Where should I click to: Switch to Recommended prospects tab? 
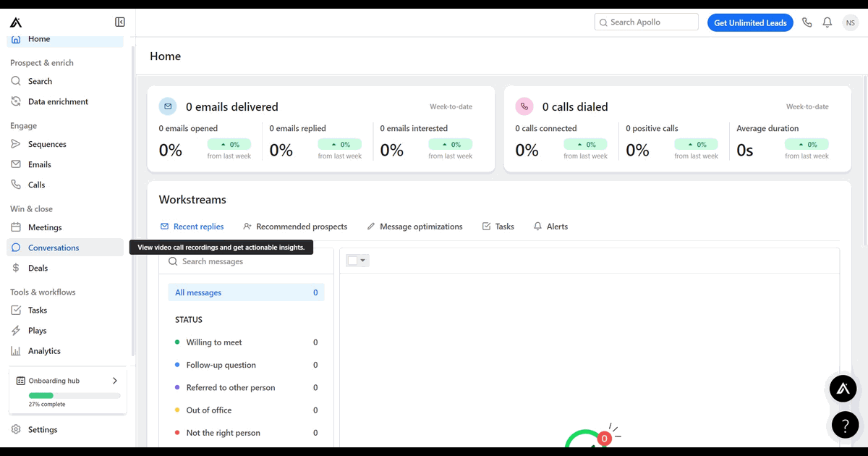(x=295, y=227)
